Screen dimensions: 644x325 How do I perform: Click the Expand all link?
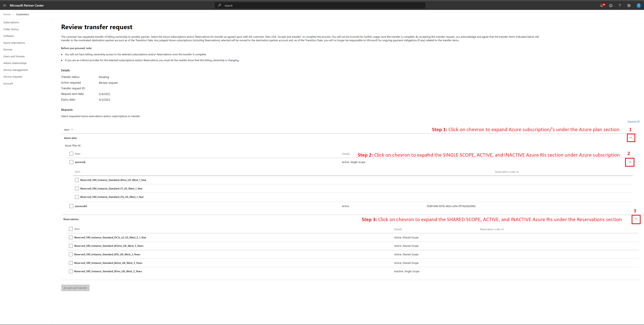coord(633,122)
